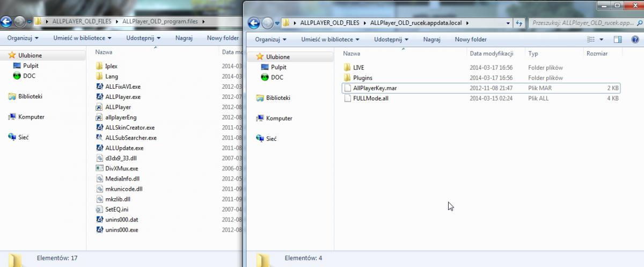Select Komputer in the left window sidebar
Viewport: 644px width, 267px height.
(x=31, y=117)
